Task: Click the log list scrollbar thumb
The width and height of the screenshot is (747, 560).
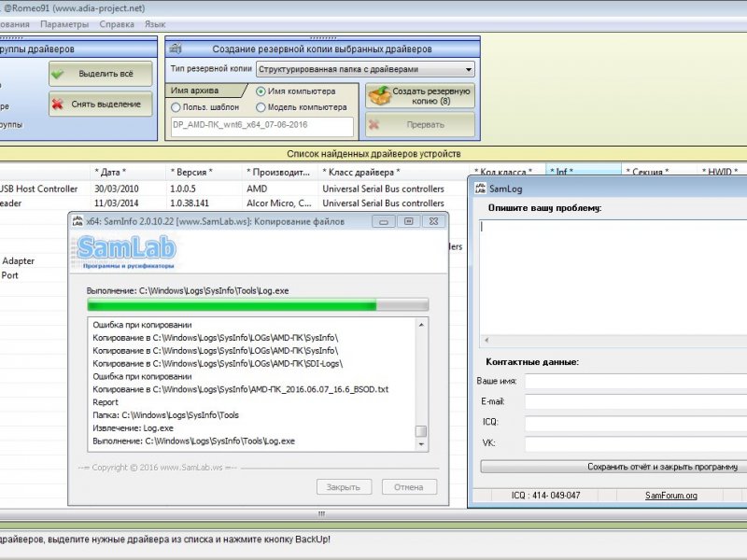Action: 421,431
